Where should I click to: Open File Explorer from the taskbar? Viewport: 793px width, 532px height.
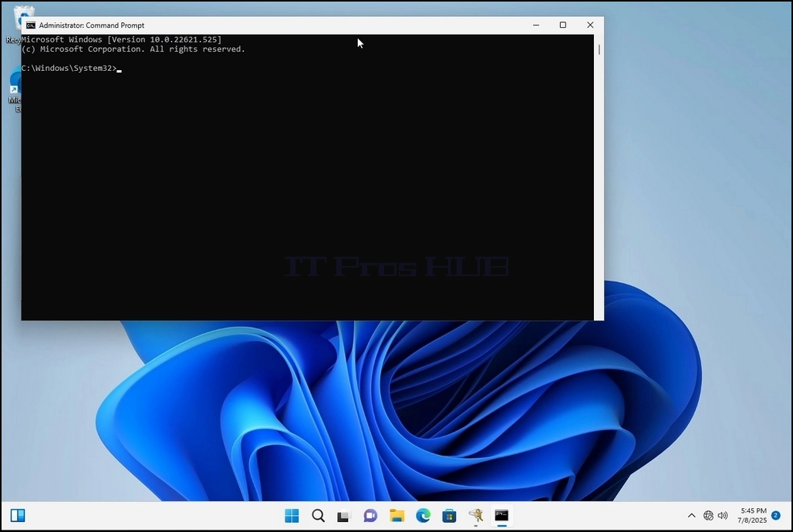(x=396, y=516)
